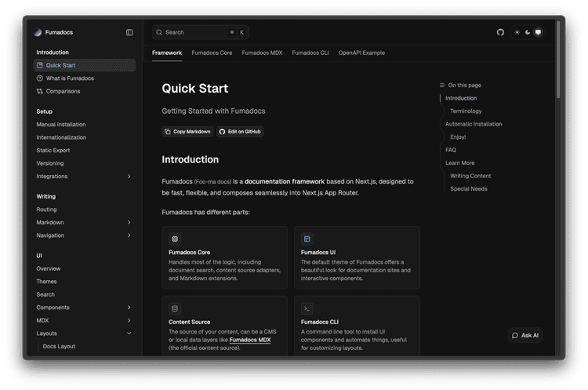Image resolution: width=588 pixels, height=390 pixels.
Task: Expand the Markdown sidebar group
Action: (x=129, y=223)
